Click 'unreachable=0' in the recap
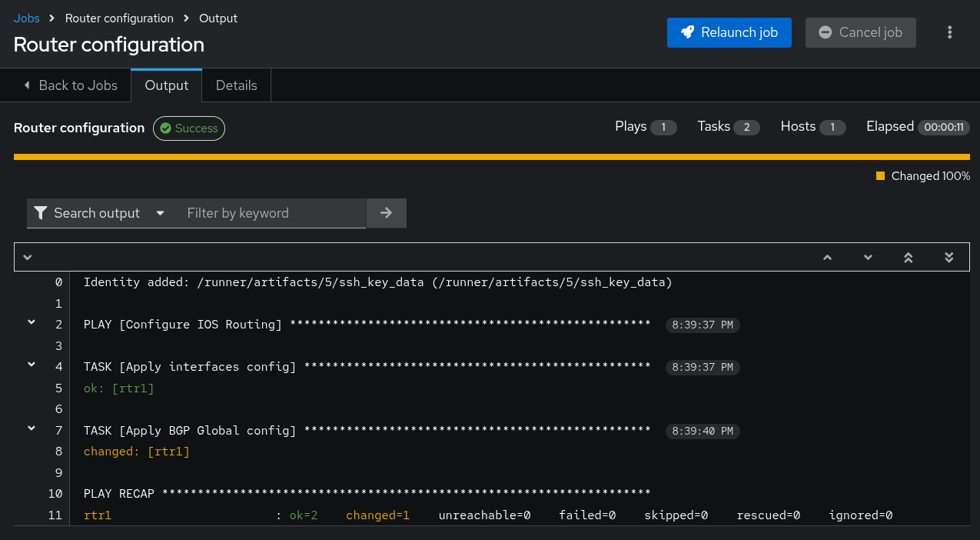The height and width of the screenshot is (540, 980). (x=485, y=515)
